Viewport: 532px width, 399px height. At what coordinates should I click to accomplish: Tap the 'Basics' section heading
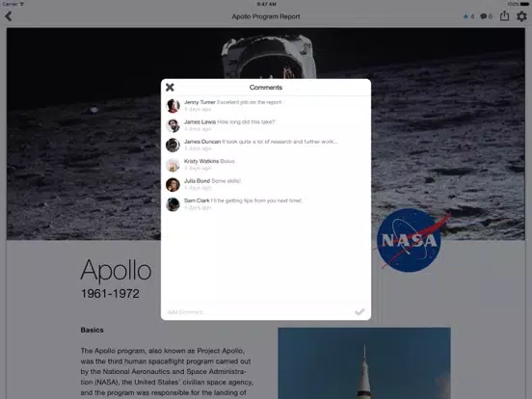pyautogui.click(x=92, y=330)
